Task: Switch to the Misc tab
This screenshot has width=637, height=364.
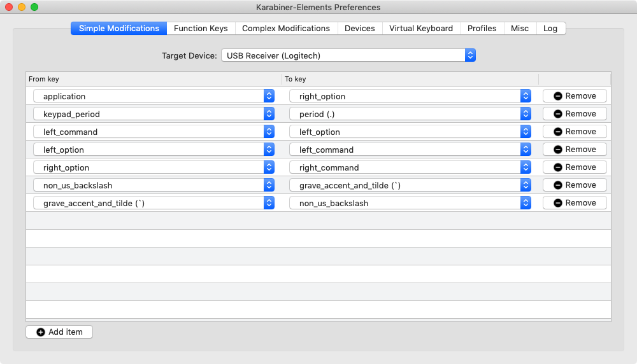Action: 520,29
